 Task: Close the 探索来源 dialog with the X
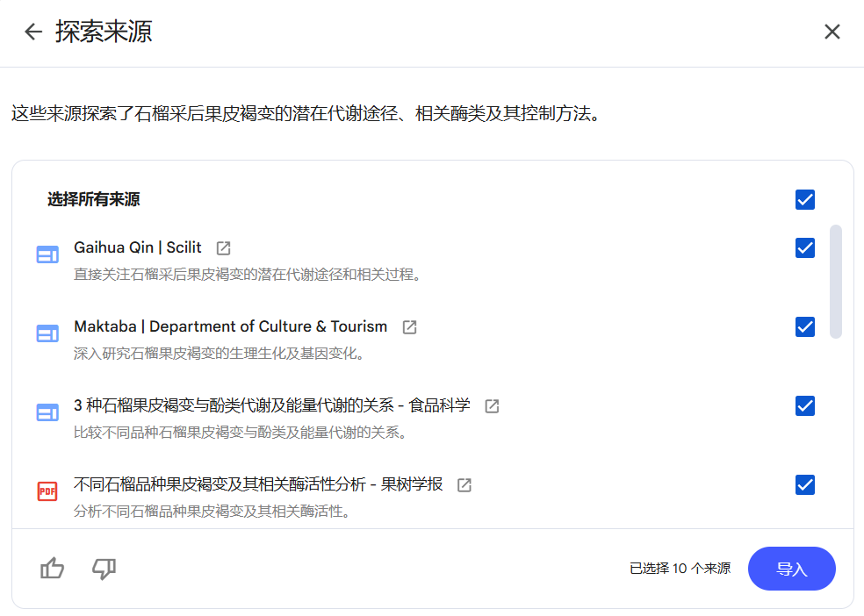click(832, 32)
